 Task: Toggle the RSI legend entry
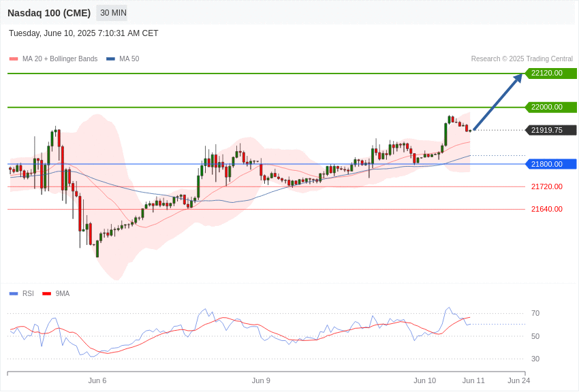point(21,293)
